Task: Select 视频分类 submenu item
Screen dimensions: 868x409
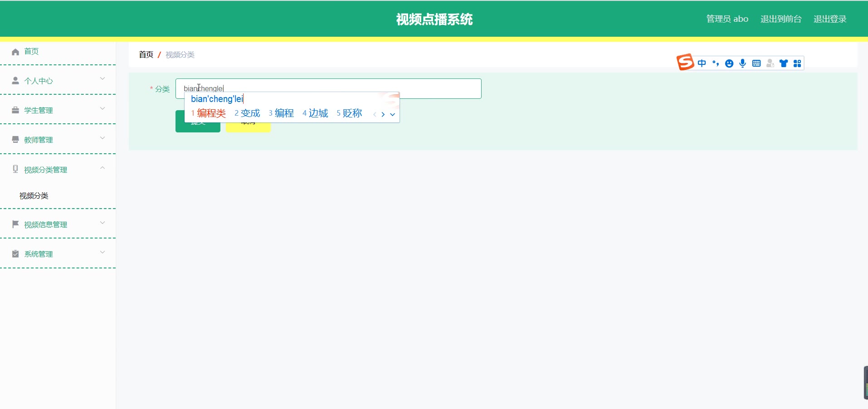Action: click(34, 196)
